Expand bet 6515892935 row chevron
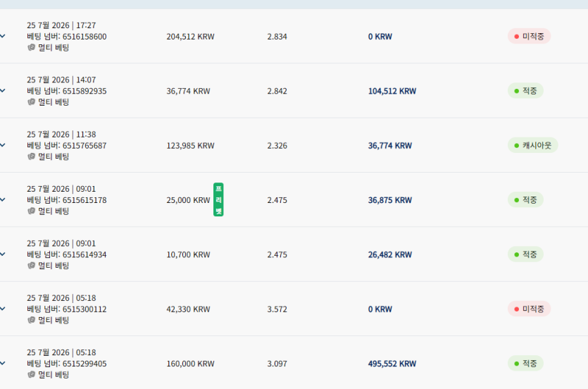Viewport: 588px width, 389px height. tap(2, 91)
